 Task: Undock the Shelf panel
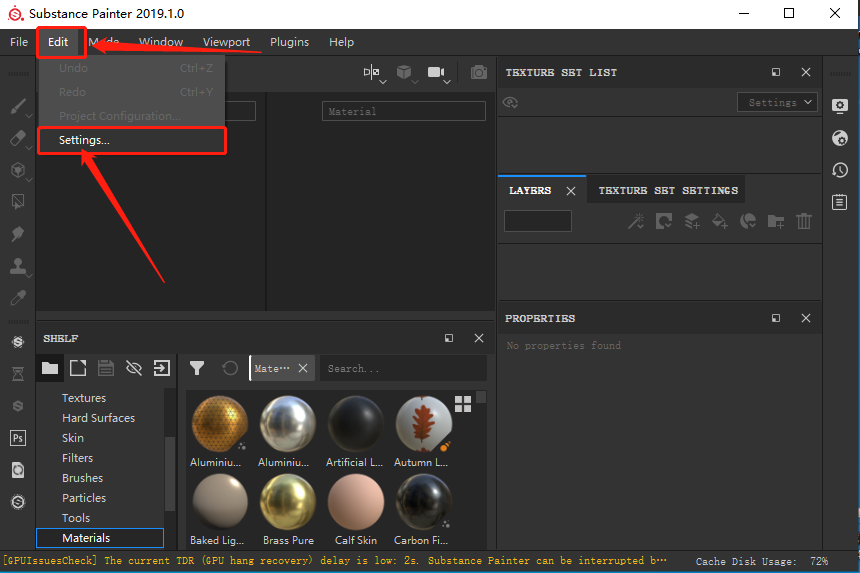(x=449, y=338)
